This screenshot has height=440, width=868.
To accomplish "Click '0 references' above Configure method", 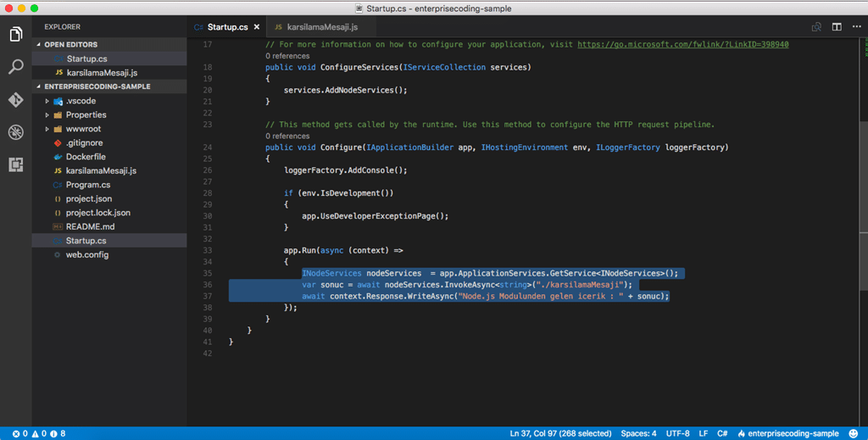I will point(287,136).
